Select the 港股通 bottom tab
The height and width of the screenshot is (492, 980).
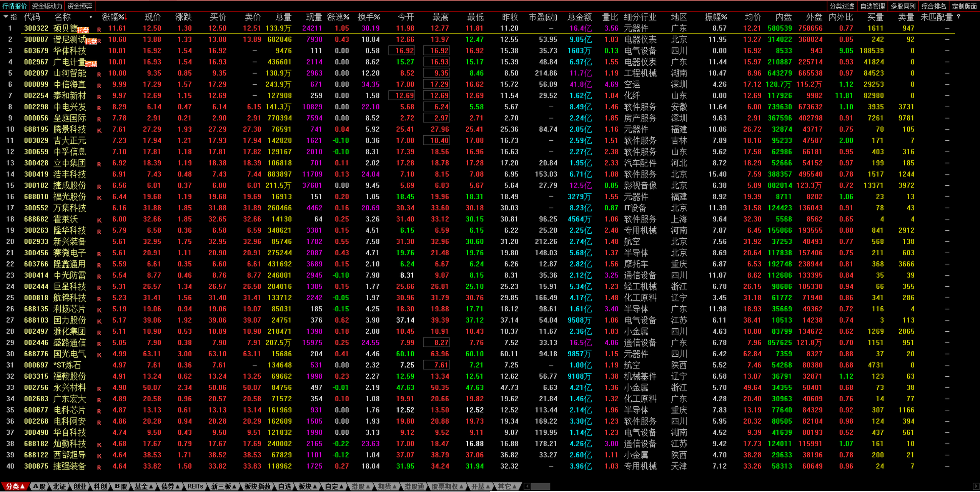click(x=414, y=487)
